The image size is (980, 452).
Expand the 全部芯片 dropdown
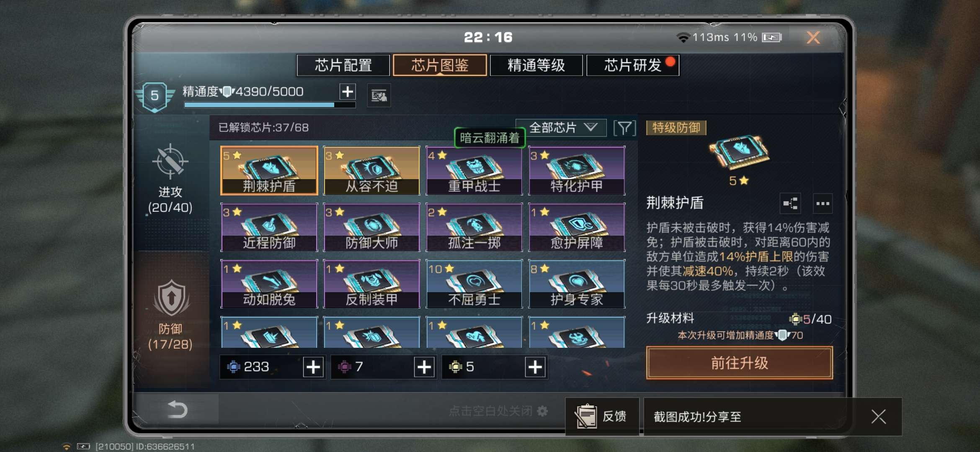click(561, 128)
